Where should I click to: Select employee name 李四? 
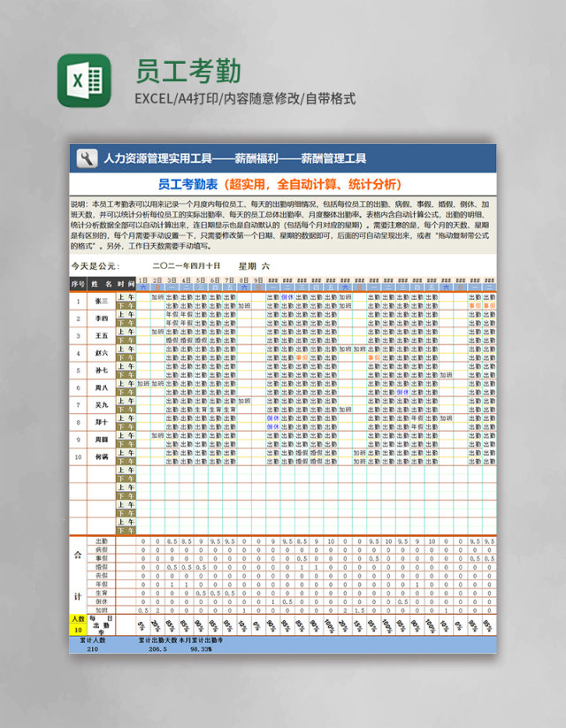point(101,318)
